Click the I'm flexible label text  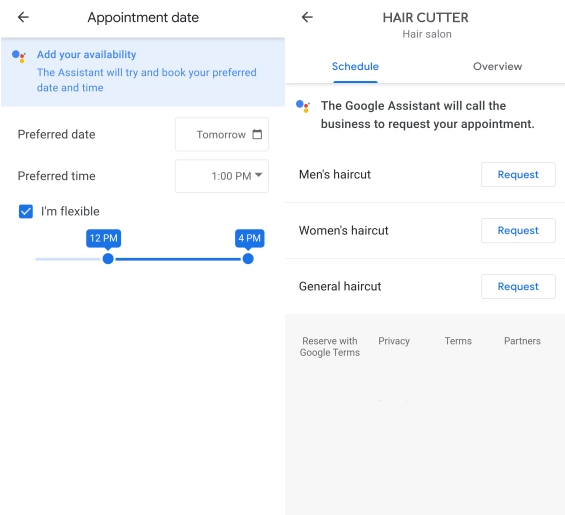pos(70,212)
